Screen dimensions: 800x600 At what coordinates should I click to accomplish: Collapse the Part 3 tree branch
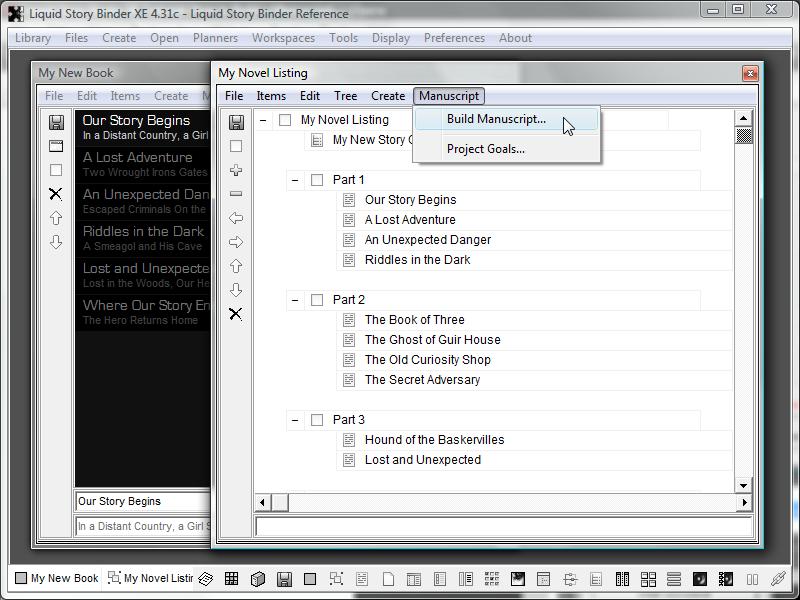(295, 420)
